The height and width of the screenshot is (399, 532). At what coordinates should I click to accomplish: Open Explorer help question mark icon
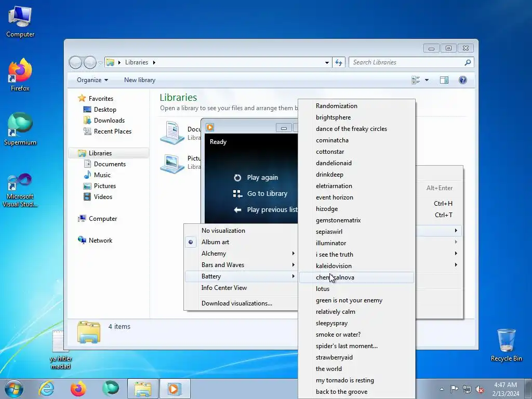point(463,80)
